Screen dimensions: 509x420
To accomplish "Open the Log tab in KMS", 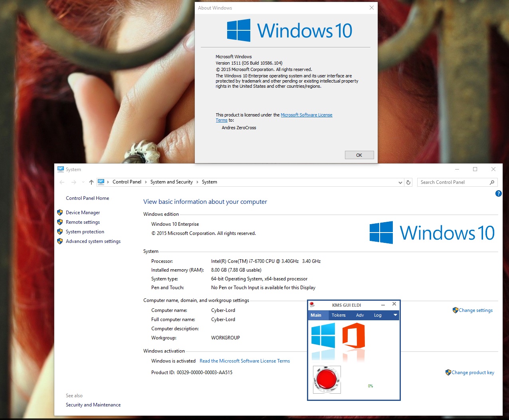I will point(378,315).
